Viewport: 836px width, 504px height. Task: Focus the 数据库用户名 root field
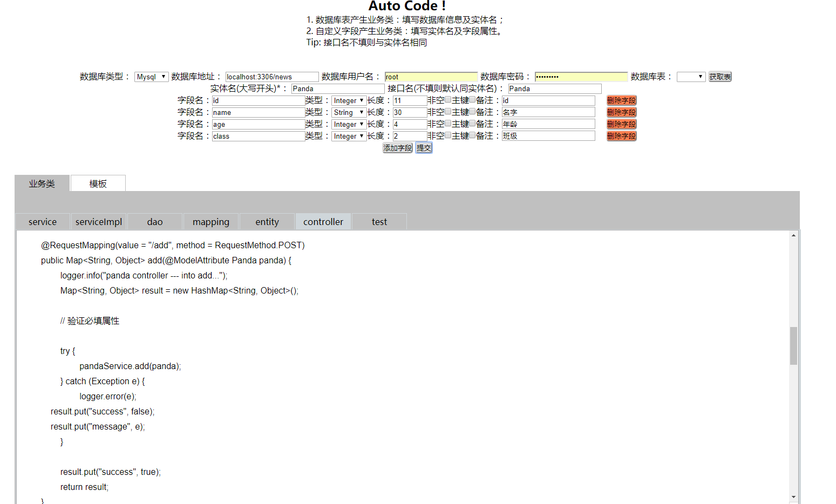431,77
